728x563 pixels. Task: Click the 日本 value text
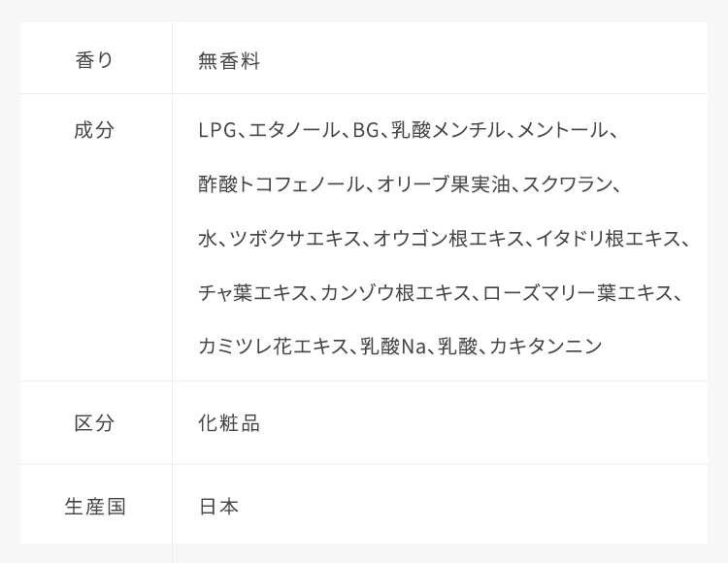(x=218, y=507)
